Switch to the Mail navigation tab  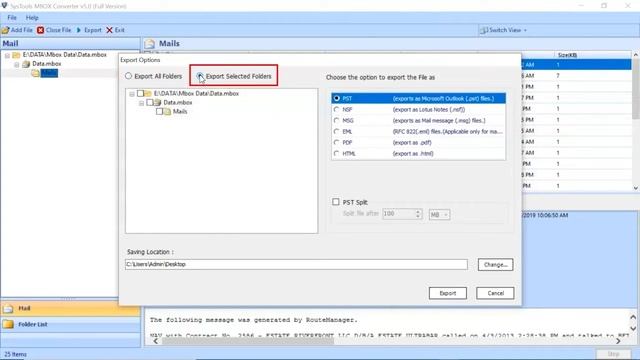click(70, 309)
